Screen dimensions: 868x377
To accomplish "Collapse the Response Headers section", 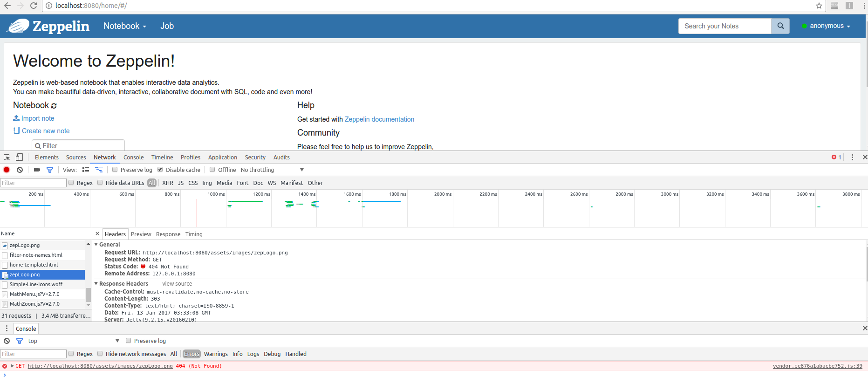I will 96,283.
